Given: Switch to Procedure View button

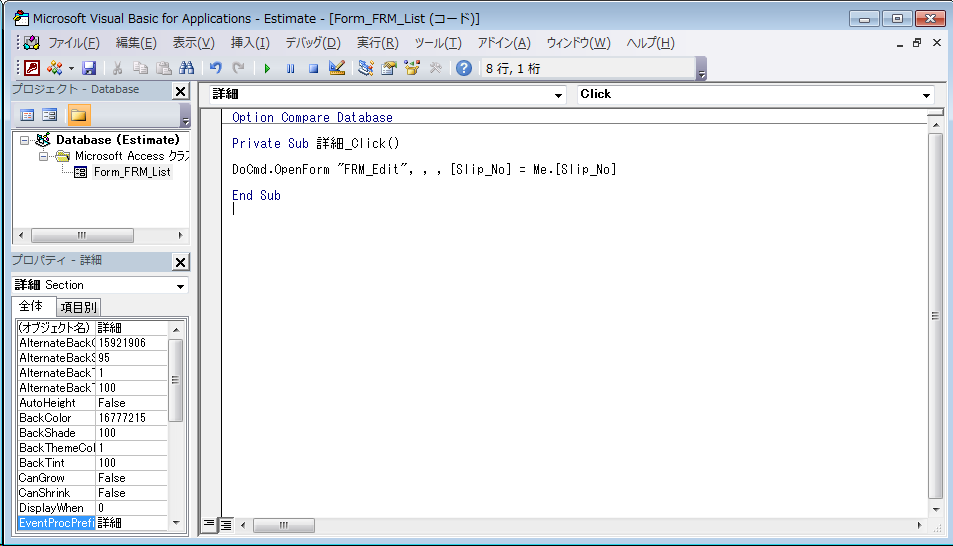Looking at the screenshot, I should 209,524.
